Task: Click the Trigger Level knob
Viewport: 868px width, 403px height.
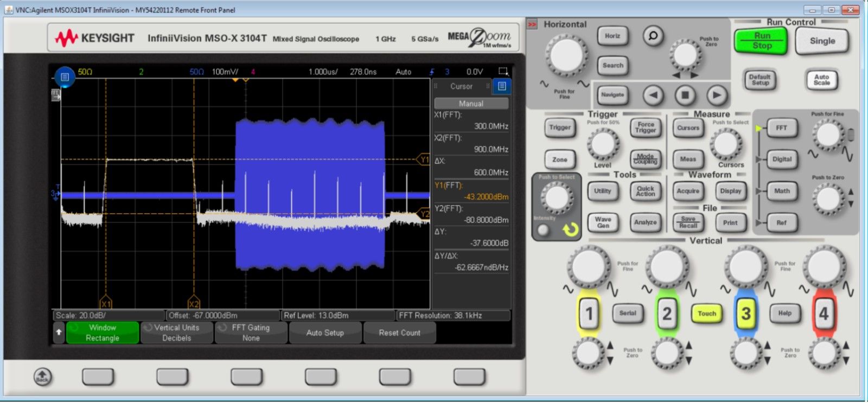Action: (x=603, y=144)
